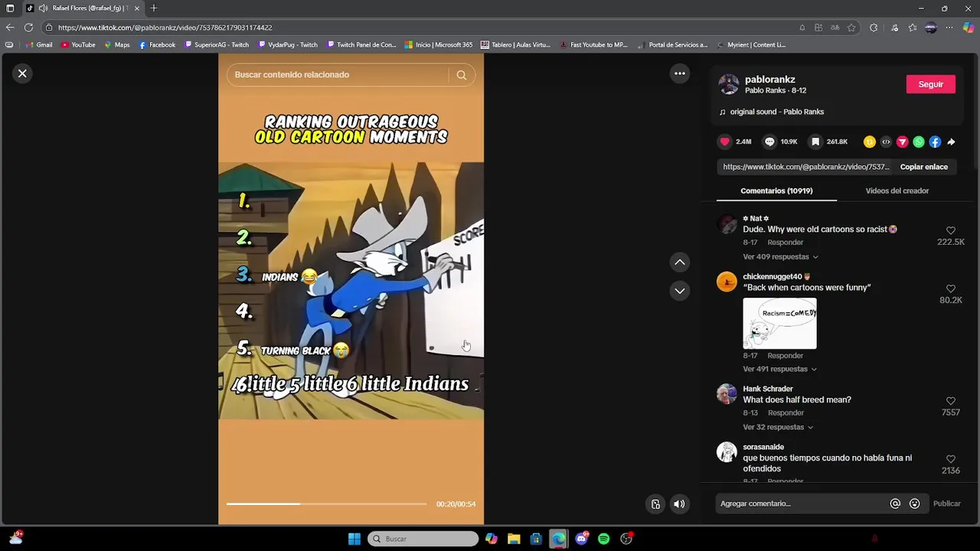Screen dimensions: 980x551
Task: Open Microsoft Store from the taskbar
Action: pos(536,539)
